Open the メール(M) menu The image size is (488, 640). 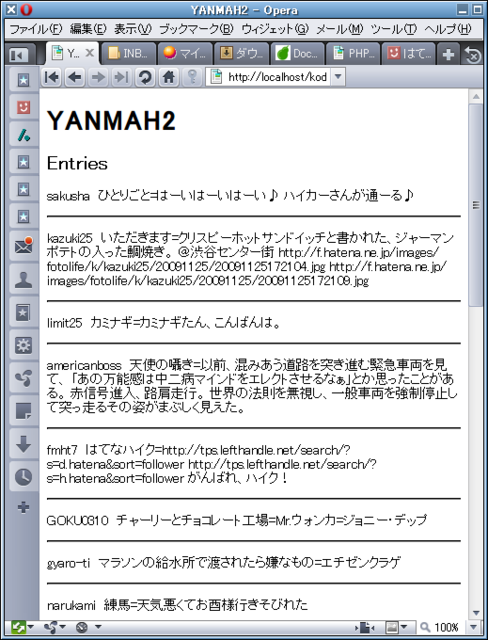pyautogui.click(x=339, y=29)
